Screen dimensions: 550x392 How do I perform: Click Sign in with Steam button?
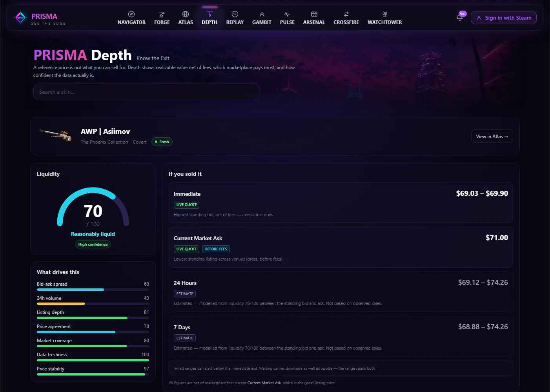click(x=503, y=18)
